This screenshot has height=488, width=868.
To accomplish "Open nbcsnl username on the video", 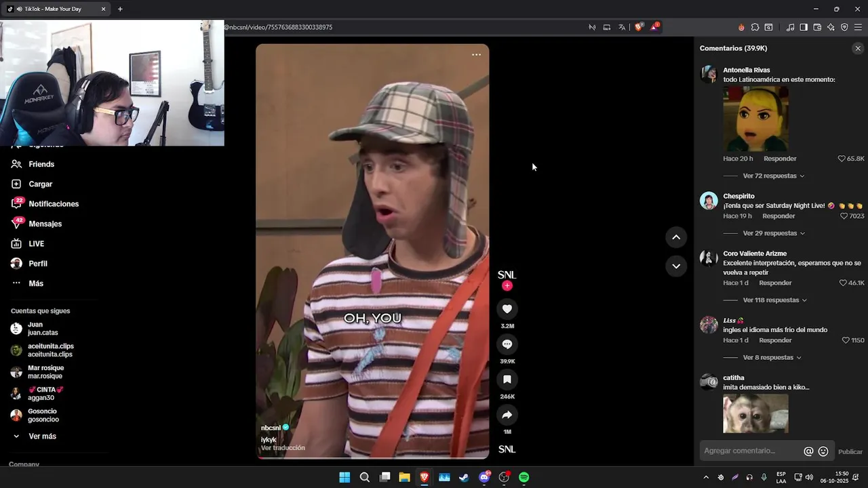I will pos(271,428).
